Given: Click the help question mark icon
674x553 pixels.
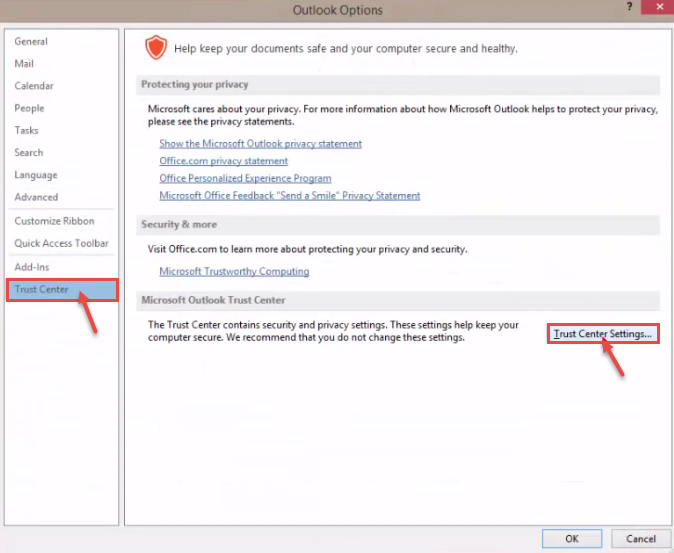Looking at the screenshot, I should 629,7.
